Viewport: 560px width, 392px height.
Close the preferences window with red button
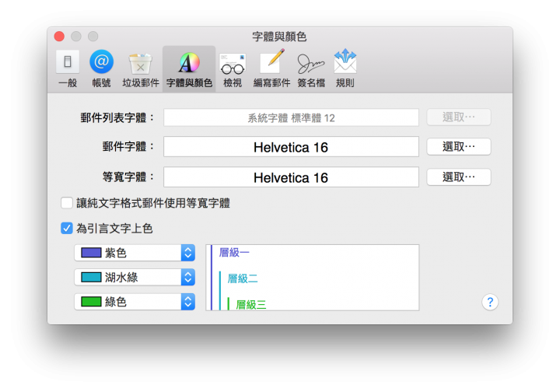tap(59, 37)
